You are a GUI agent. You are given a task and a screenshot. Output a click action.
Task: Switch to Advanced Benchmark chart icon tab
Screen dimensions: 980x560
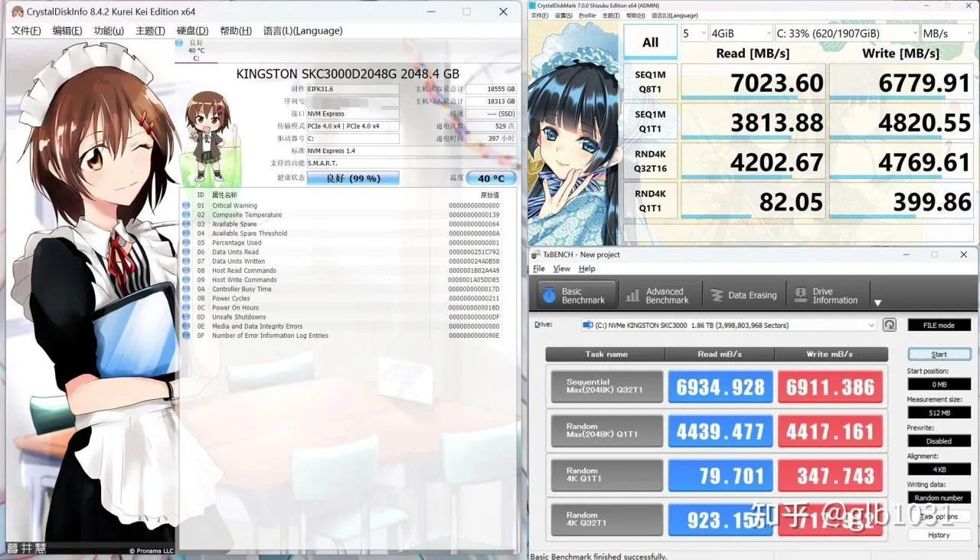click(x=658, y=296)
